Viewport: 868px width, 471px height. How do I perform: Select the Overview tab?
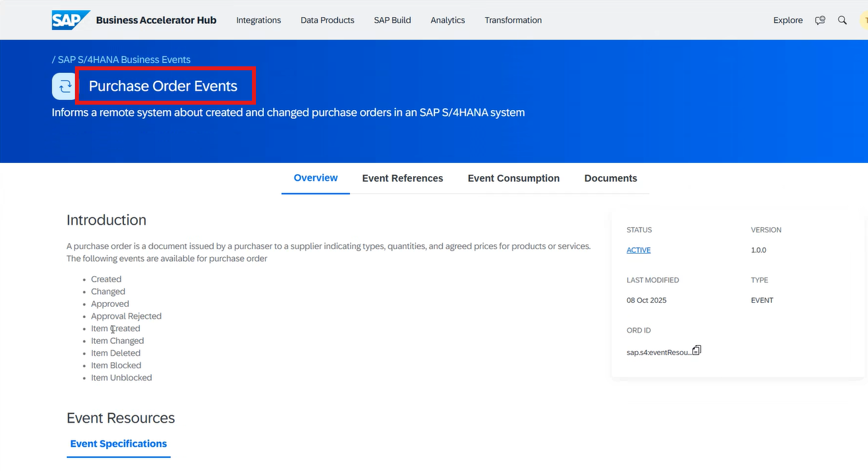pos(316,178)
